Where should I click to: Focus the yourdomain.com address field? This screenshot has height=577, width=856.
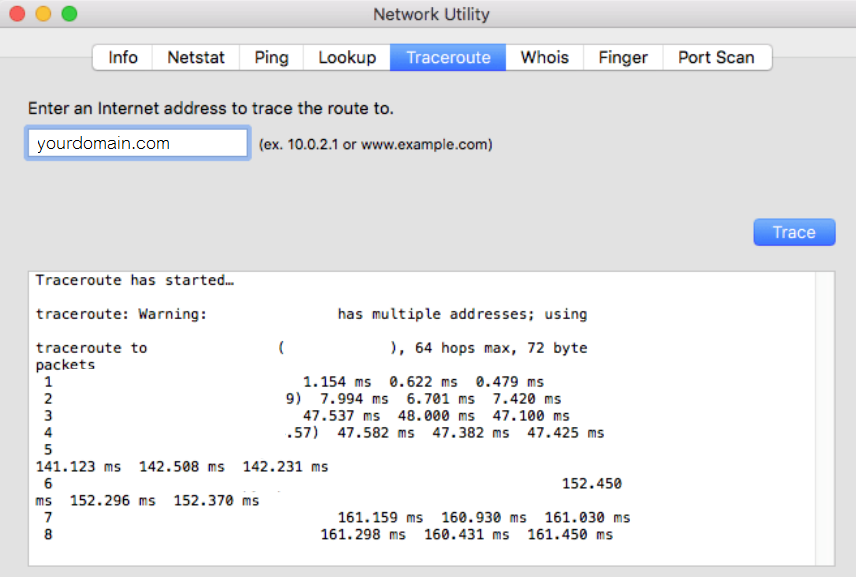(x=138, y=143)
